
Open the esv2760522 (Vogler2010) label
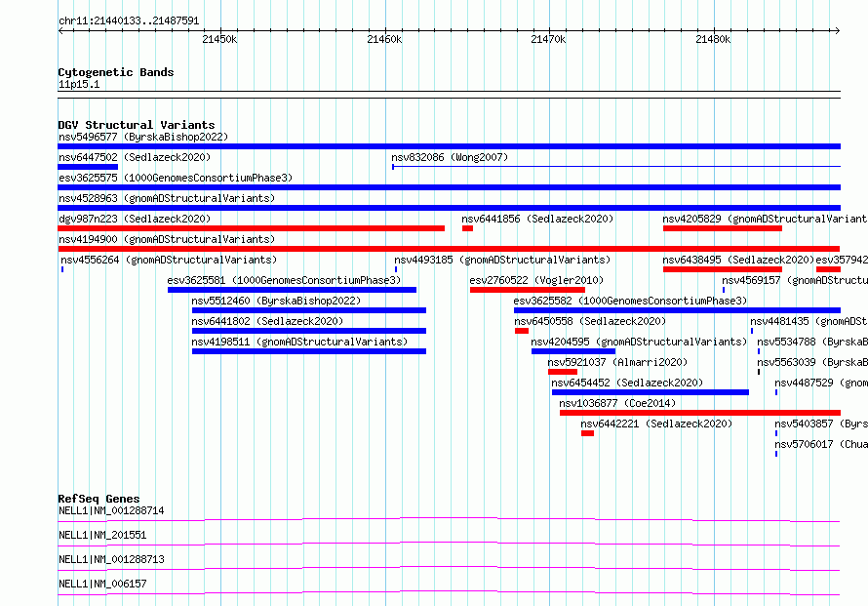click(x=536, y=280)
